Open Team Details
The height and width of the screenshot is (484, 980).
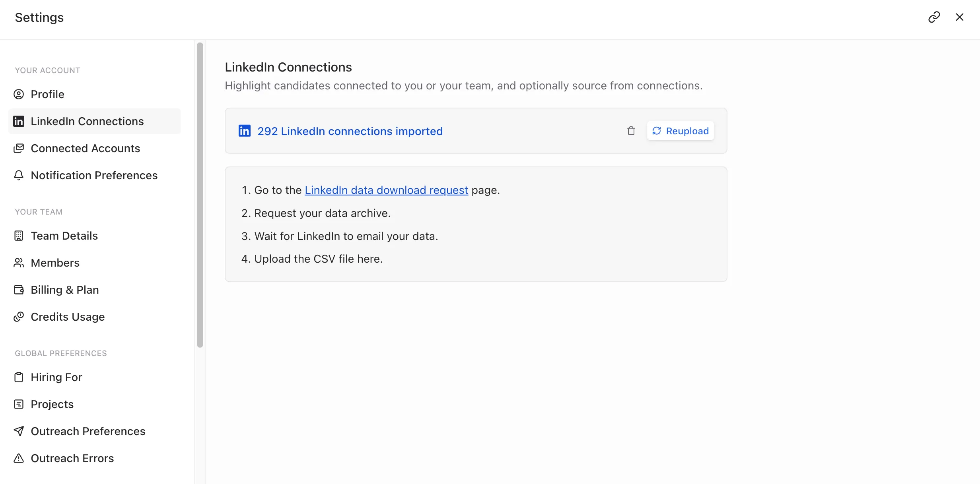click(x=94, y=236)
